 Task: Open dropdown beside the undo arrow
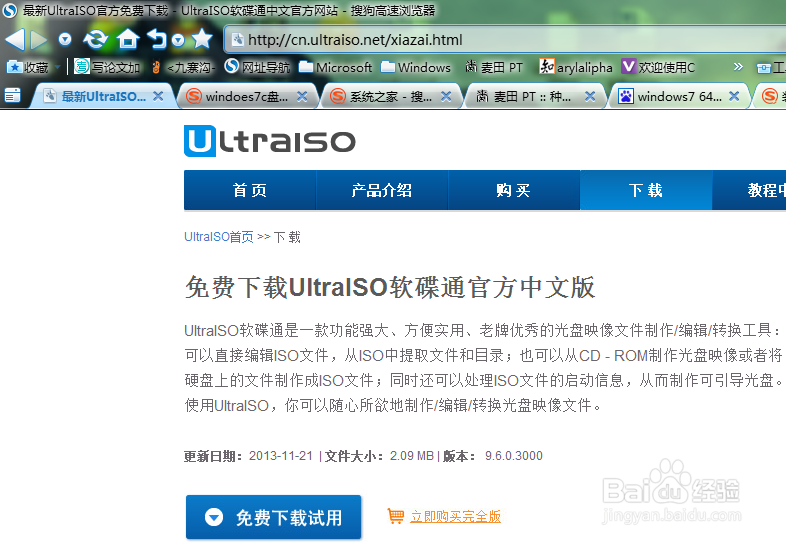tap(178, 40)
